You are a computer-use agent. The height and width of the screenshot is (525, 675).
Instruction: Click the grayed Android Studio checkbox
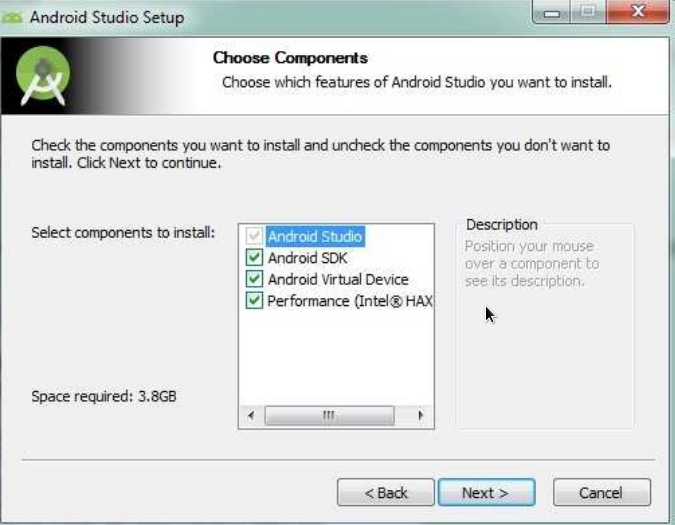tap(254, 236)
